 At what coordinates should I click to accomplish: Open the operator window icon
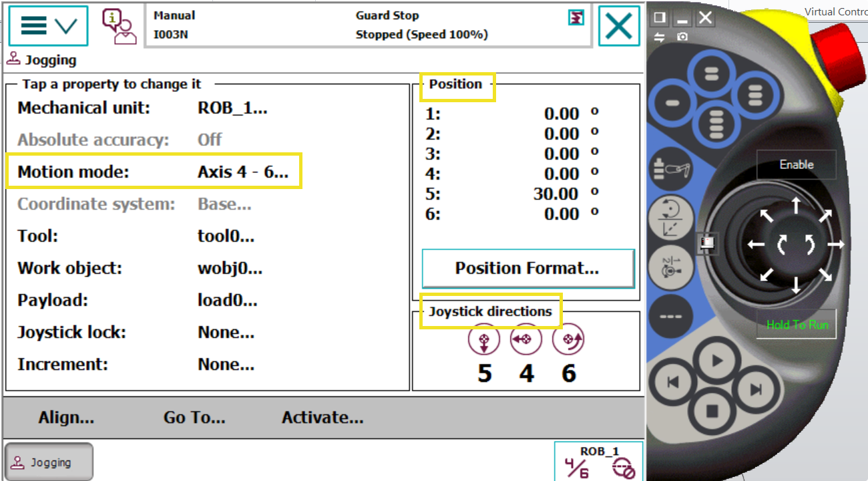[118, 27]
